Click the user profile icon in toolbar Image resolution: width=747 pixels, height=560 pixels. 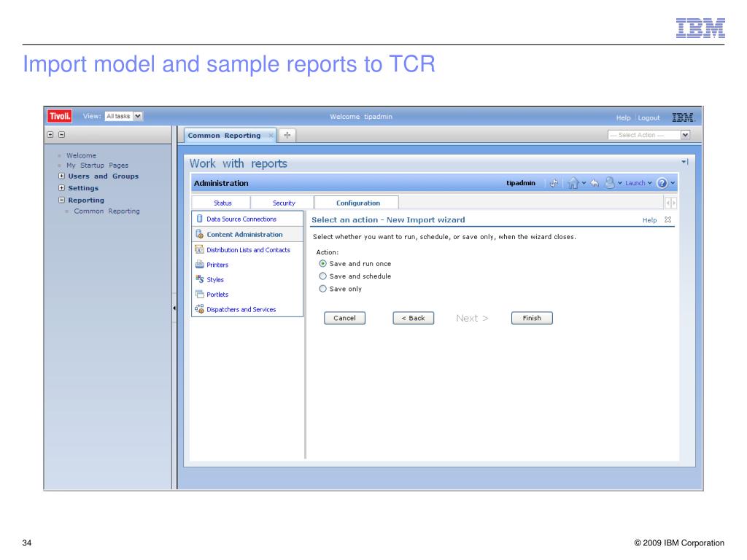pos(609,183)
